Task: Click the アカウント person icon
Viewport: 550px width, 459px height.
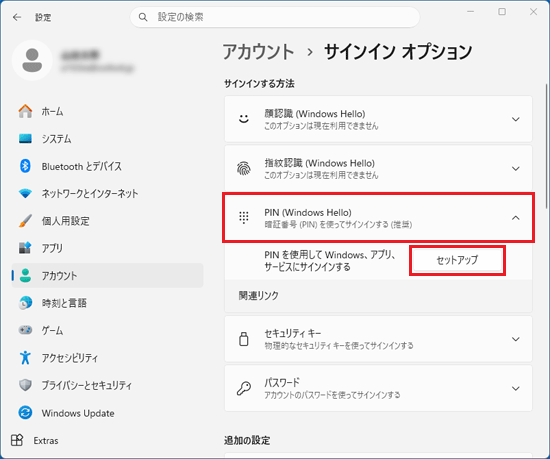Action: 25,275
